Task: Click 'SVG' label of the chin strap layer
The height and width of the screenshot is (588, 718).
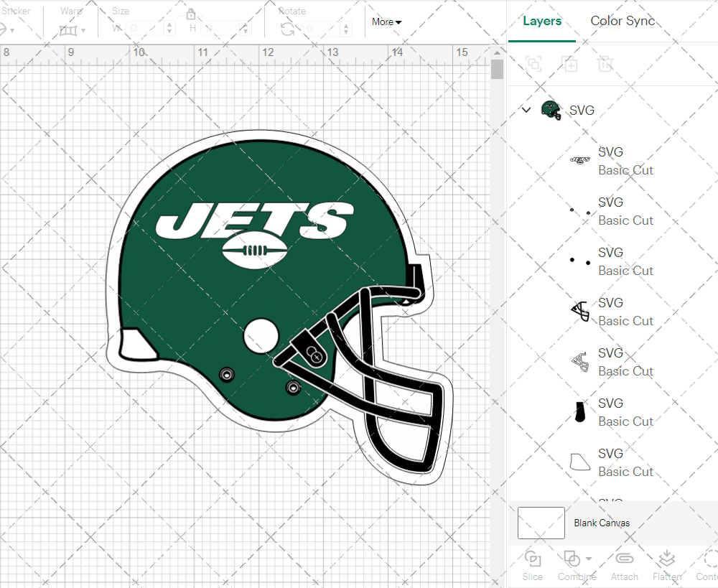Action: click(x=610, y=403)
